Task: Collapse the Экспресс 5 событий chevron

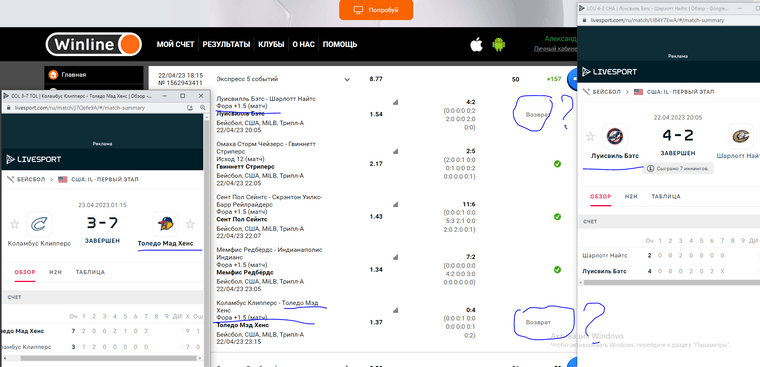Action: pos(347,79)
